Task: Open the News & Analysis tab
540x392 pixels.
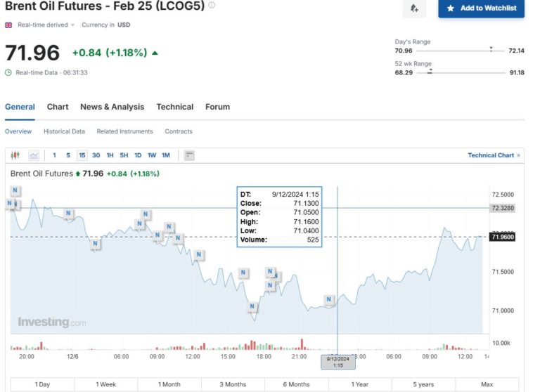Action: (112, 107)
